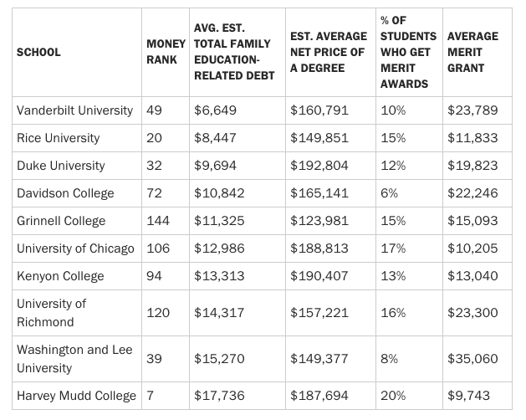
Task: Click the Rice University row name
Action: (58, 138)
